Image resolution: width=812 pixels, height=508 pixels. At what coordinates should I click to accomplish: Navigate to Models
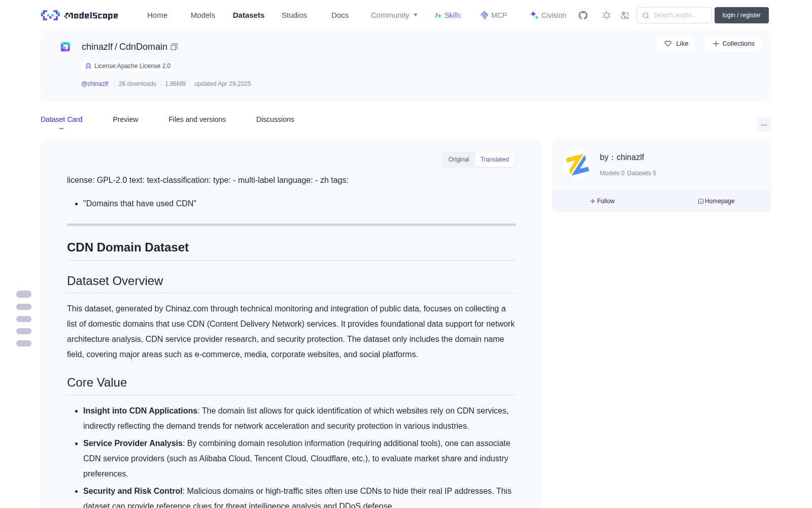[203, 15]
